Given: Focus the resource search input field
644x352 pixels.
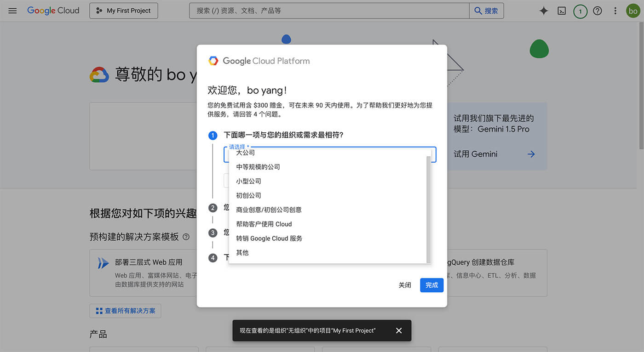Looking at the screenshot, I should [329, 11].
